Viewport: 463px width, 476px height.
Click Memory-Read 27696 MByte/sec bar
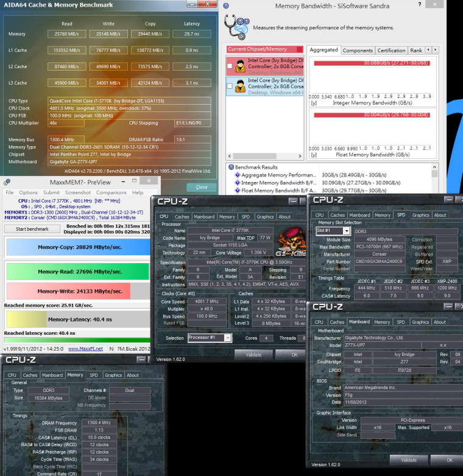(78, 271)
